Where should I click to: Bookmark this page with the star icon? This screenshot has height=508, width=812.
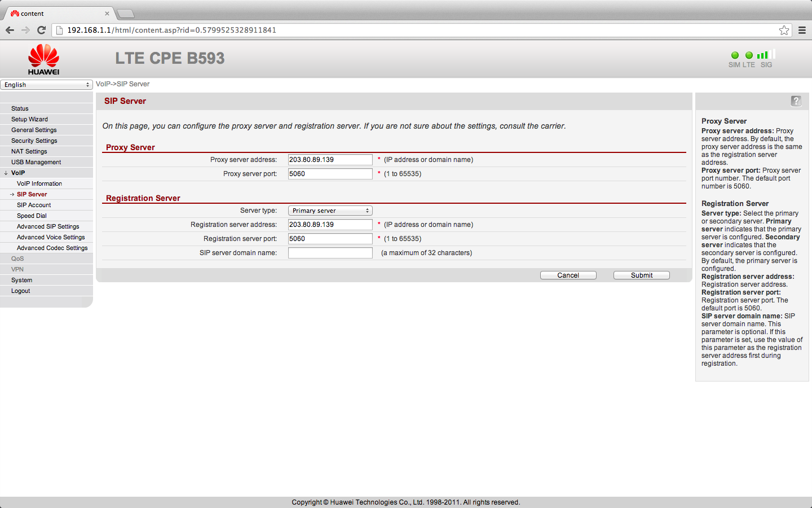(784, 30)
